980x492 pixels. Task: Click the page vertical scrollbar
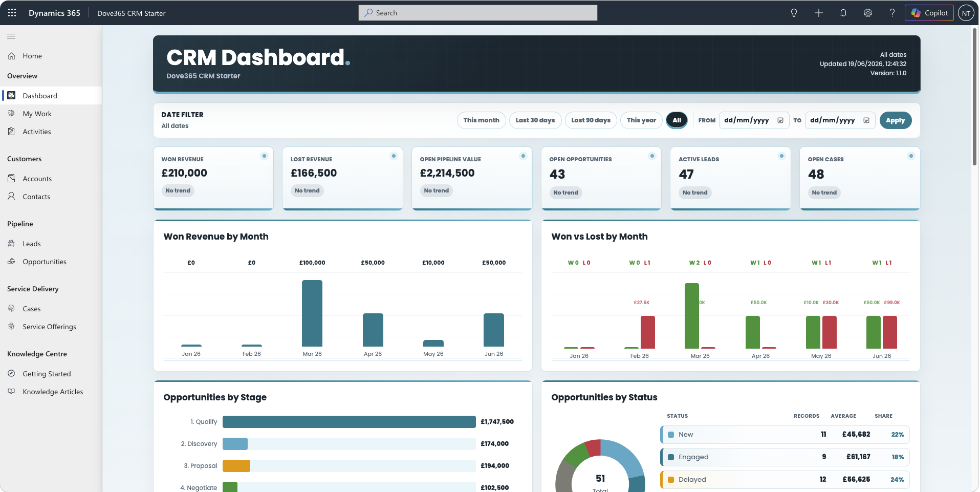pos(975,97)
